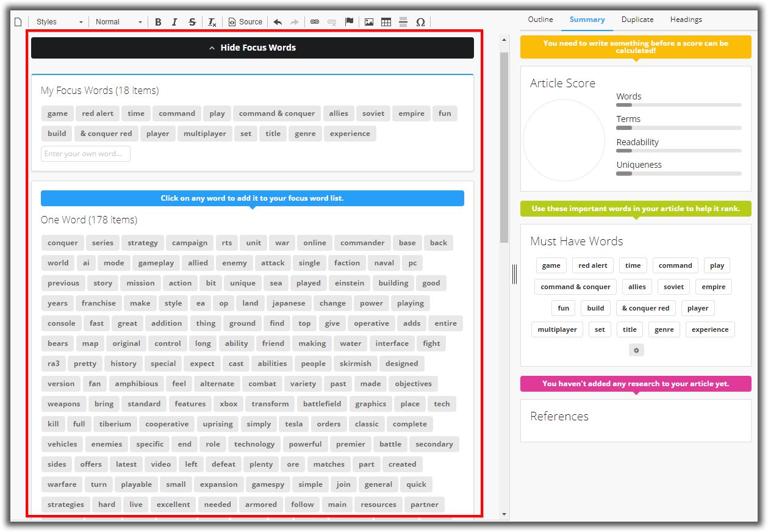Add 'expansion' to the focus words
768x532 pixels.
point(219,484)
